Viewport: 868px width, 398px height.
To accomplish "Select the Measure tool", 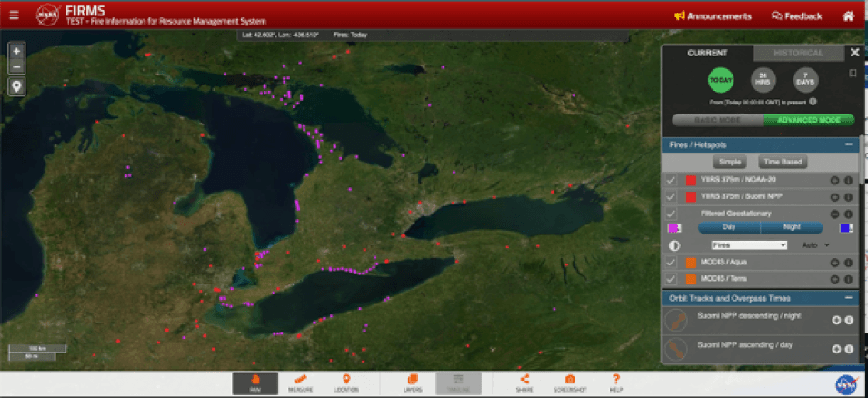I will tap(301, 383).
